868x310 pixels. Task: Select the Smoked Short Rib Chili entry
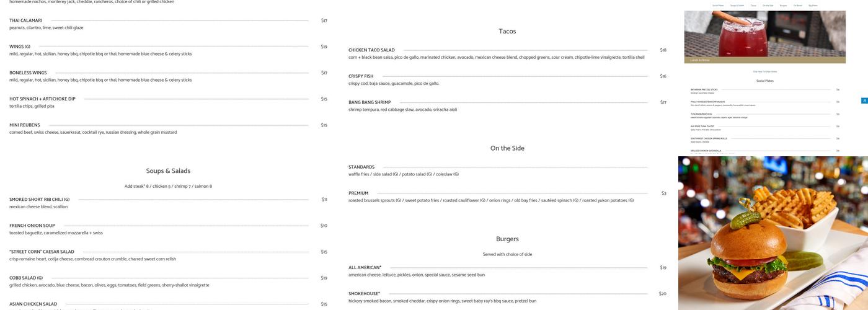39,200
